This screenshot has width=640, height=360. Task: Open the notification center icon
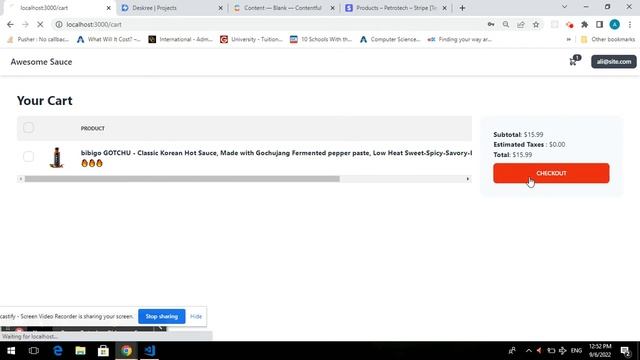[x=626, y=351]
